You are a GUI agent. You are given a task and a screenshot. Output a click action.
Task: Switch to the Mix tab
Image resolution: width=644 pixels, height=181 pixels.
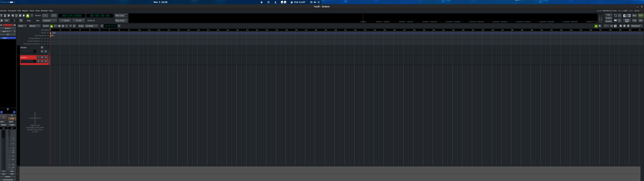coord(641,21)
